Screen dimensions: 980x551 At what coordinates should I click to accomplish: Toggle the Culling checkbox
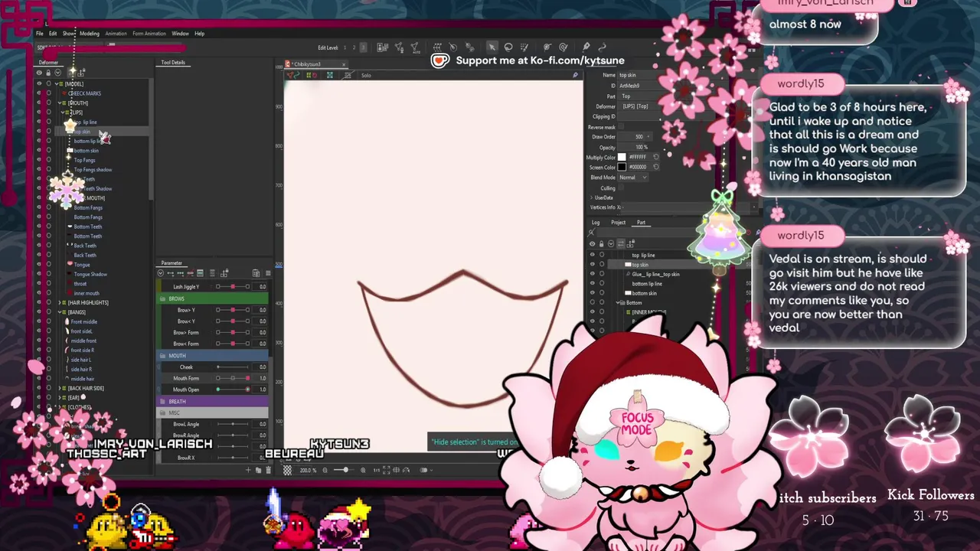coord(621,187)
